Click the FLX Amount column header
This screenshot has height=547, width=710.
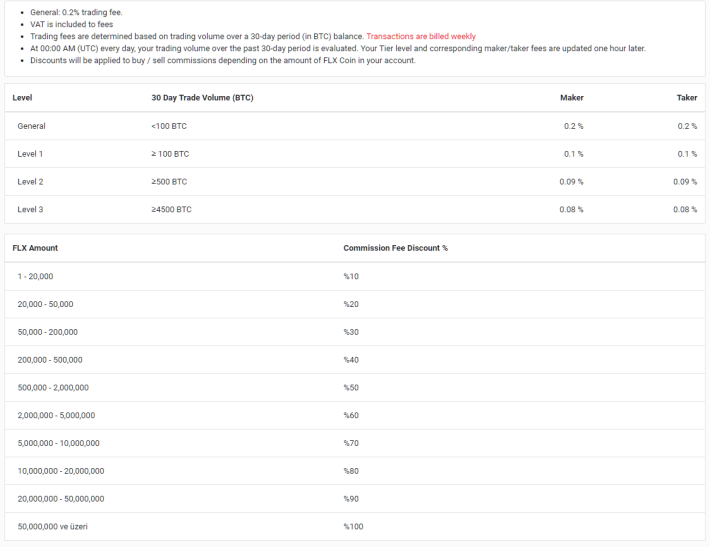35,248
